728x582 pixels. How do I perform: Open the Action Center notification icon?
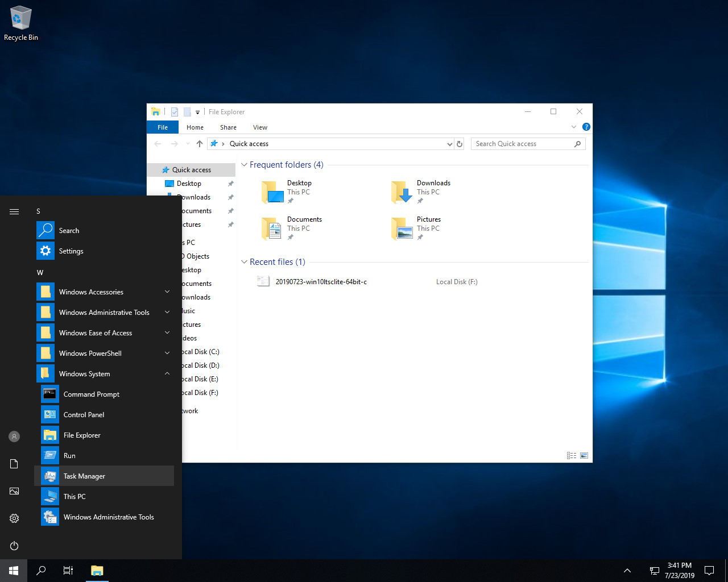pos(709,571)
